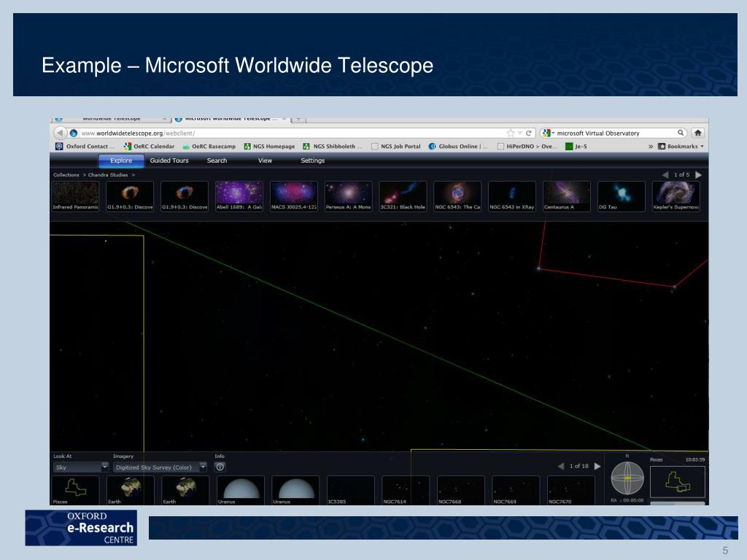Screen dimensions: 747x560
Task: Select the DG Tau thumbnail
Action: (x=622, y=196)
